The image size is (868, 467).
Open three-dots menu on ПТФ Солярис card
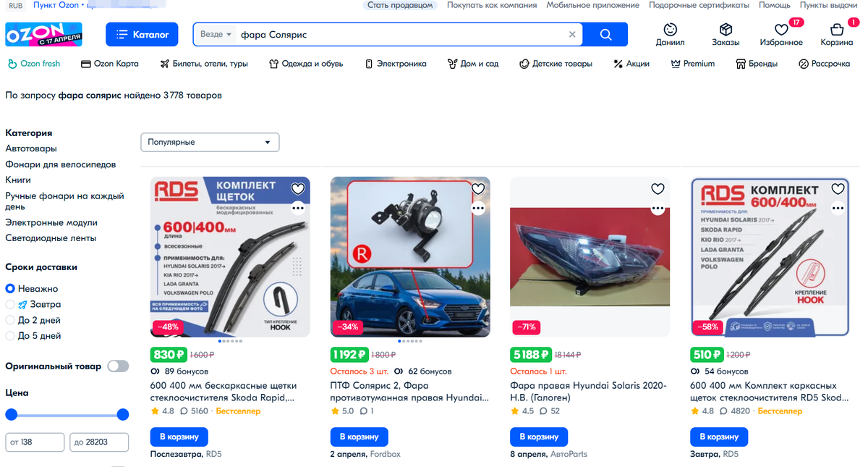[x=477, y=208]
